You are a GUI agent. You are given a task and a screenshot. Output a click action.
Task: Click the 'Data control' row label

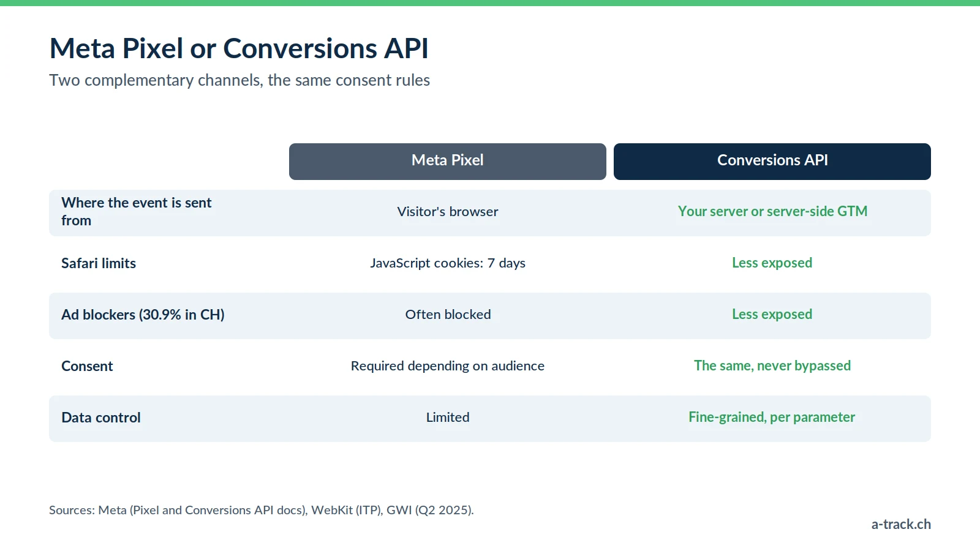101,418
